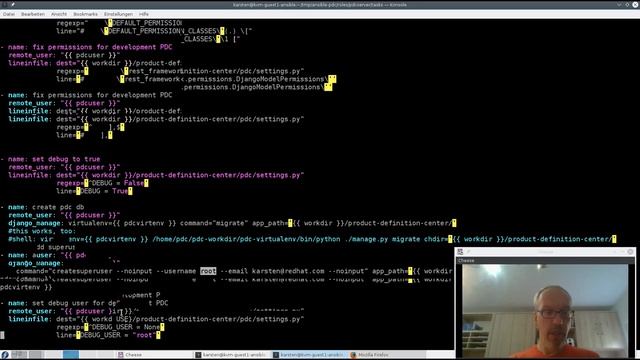Click the regexp 'DEBUG = False' line
Screen dimensions: 640x360
click(x=102, y=183)
